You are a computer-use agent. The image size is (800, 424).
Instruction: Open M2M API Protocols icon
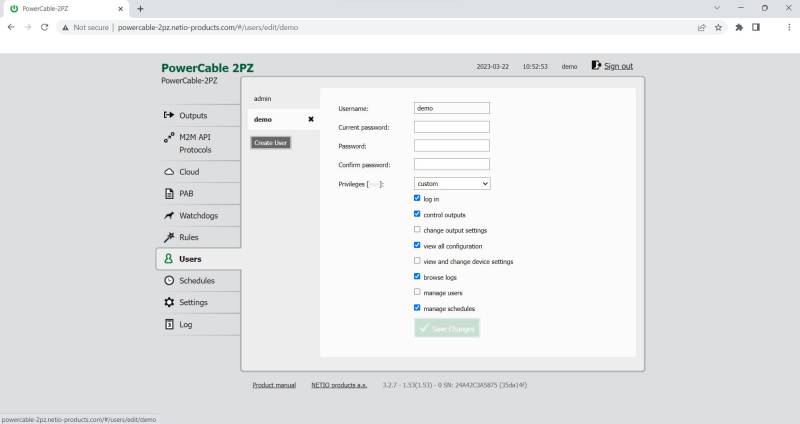(x=169, y=138)
